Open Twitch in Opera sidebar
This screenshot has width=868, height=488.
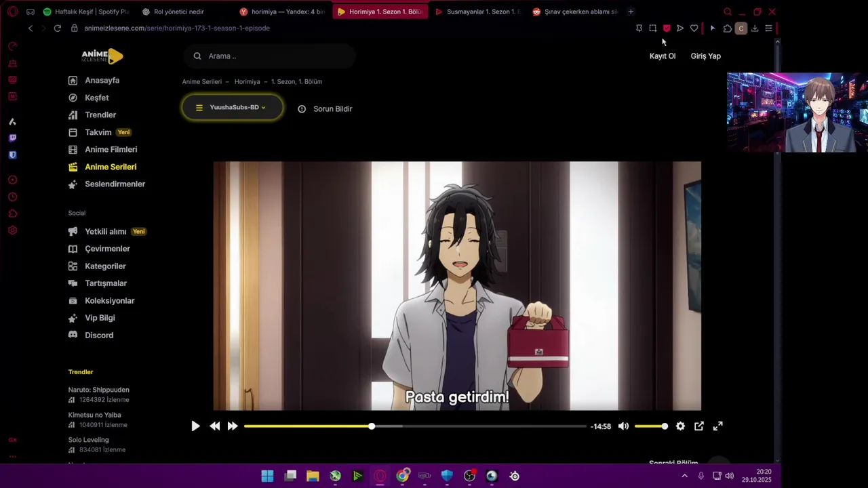coord(12,138)
